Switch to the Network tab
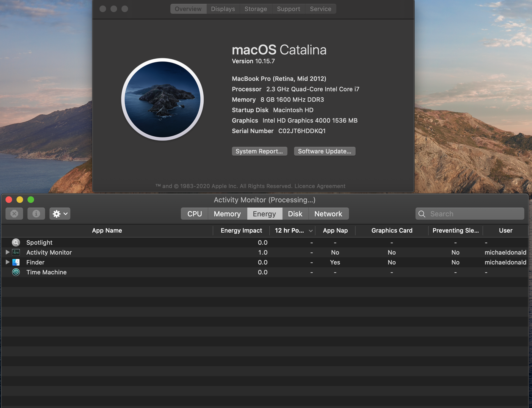This screenshot has width=532, height=408. click(328, 214)
